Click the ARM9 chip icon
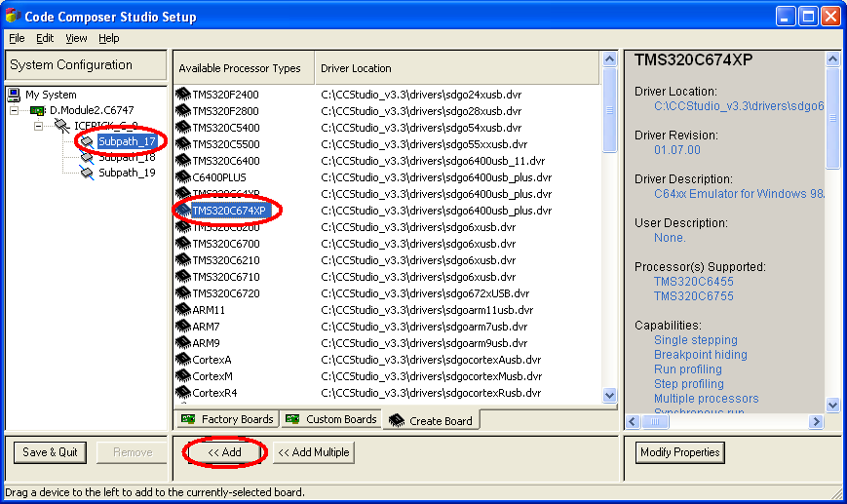The image size is (847, 504). pyautogui.click(x=183, y=343)
